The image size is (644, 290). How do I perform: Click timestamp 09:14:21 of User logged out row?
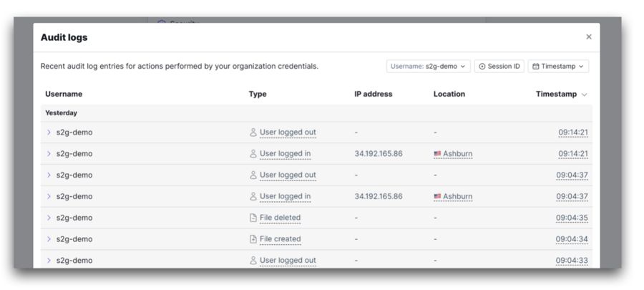pyautogui.click(x=573, y=132)
